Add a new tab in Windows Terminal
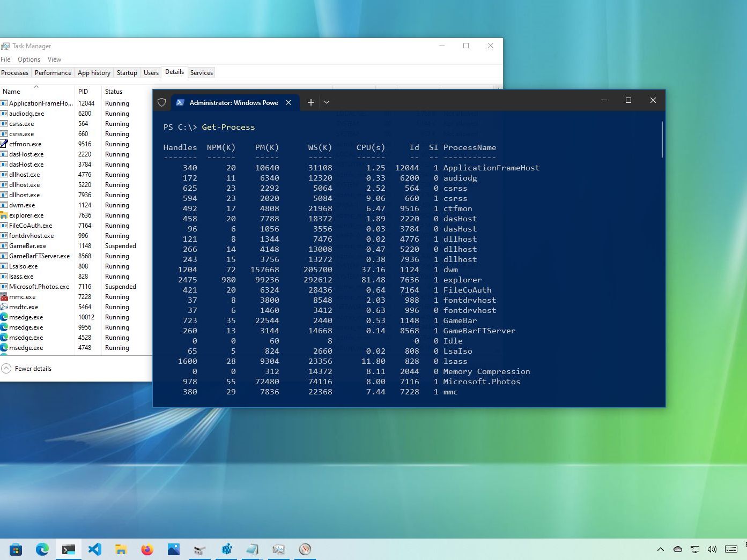Screen dimensions: 747x560 click(x=311, y=102)
